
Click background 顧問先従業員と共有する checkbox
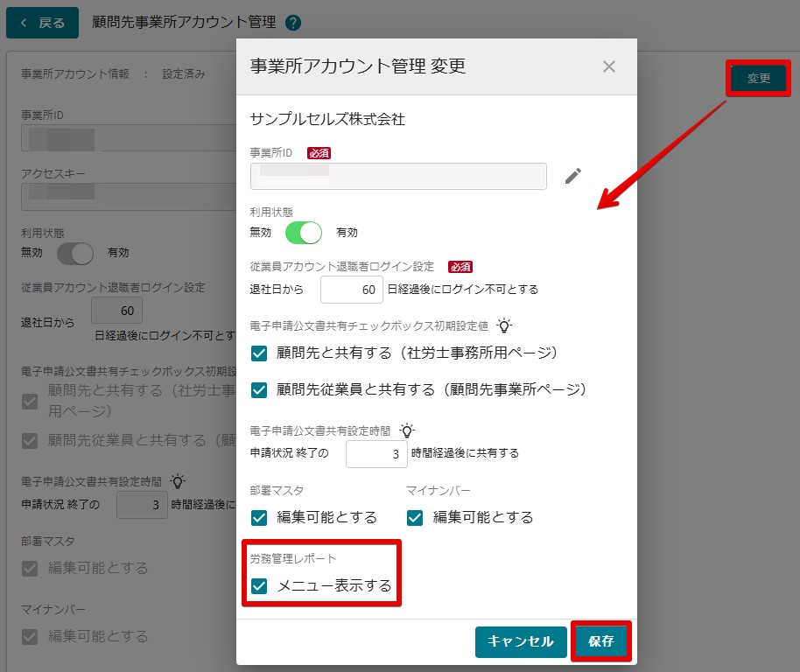click(30, 440)
